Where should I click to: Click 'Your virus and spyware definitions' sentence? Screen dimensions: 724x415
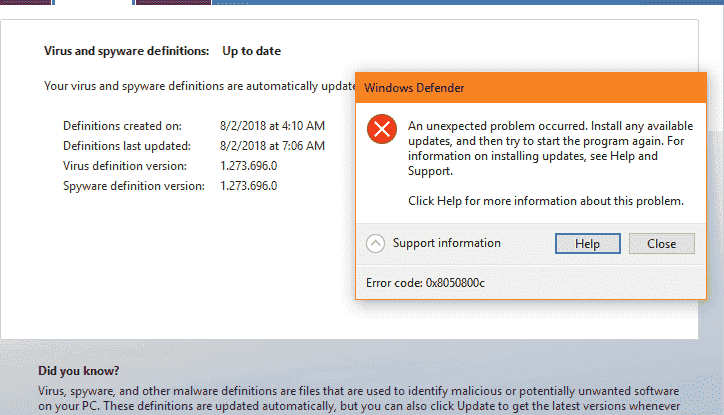tap(199, 86)
